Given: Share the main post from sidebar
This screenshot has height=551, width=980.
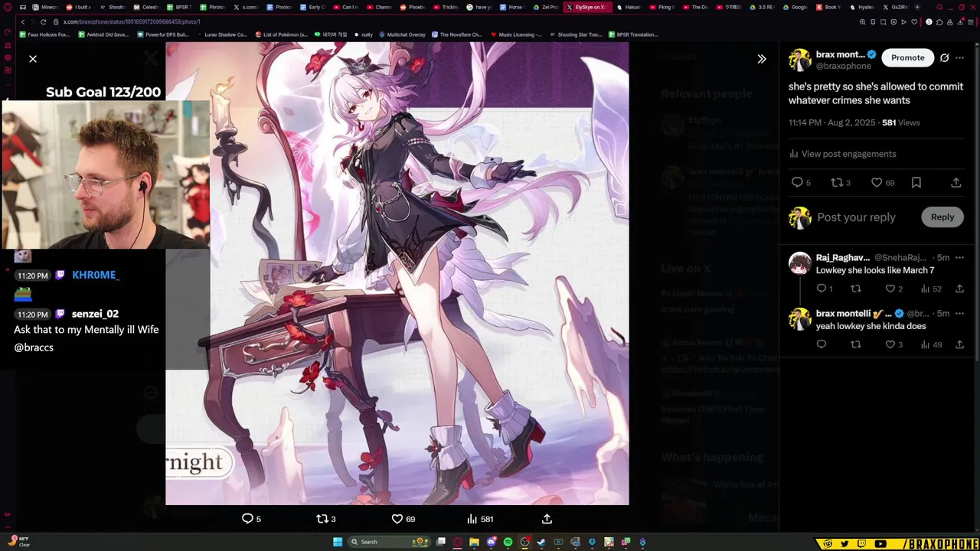Looking at the screenshot, I should (956, 182).
